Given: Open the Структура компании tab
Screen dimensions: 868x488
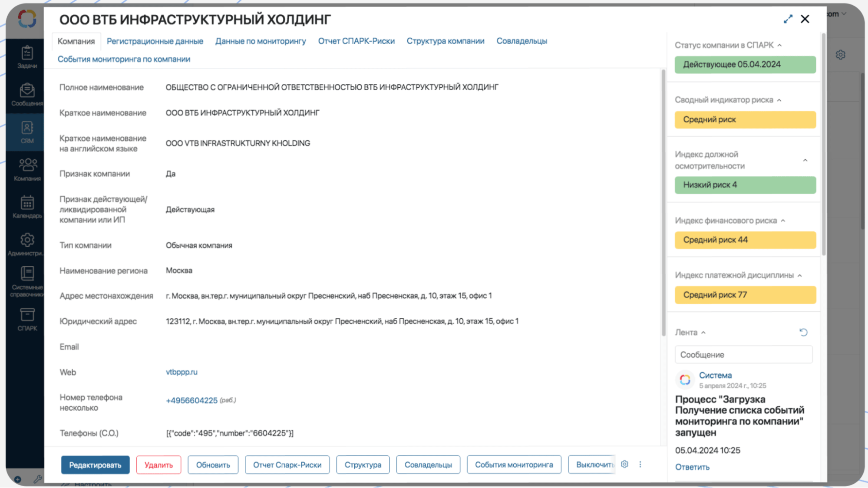Looking at the screenshot, I should [x=446, y=41].
